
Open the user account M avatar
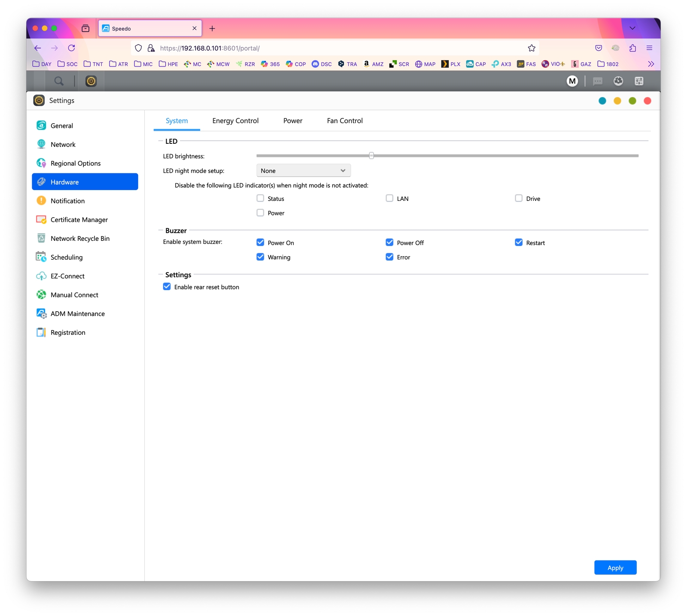(x=572, y=81)
